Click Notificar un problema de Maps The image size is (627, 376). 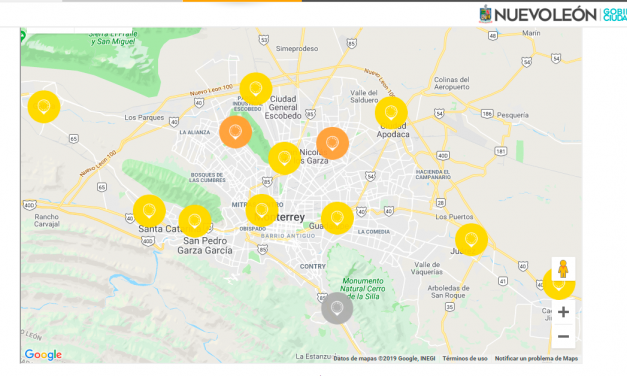536,358
